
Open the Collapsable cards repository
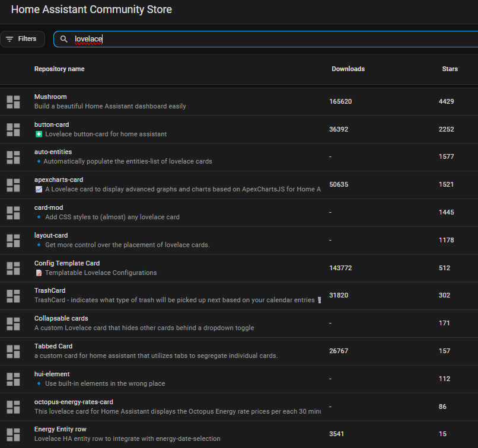[61, 318]
